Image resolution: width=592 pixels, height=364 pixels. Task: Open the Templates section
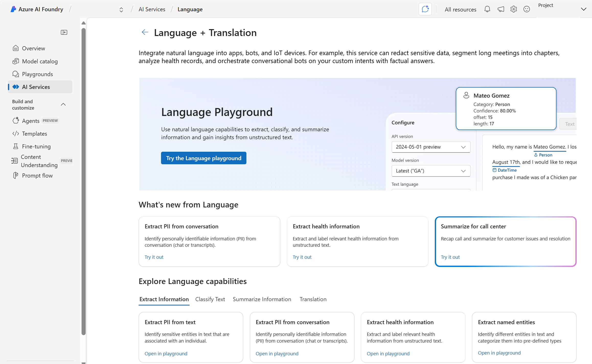coord(34,134)
